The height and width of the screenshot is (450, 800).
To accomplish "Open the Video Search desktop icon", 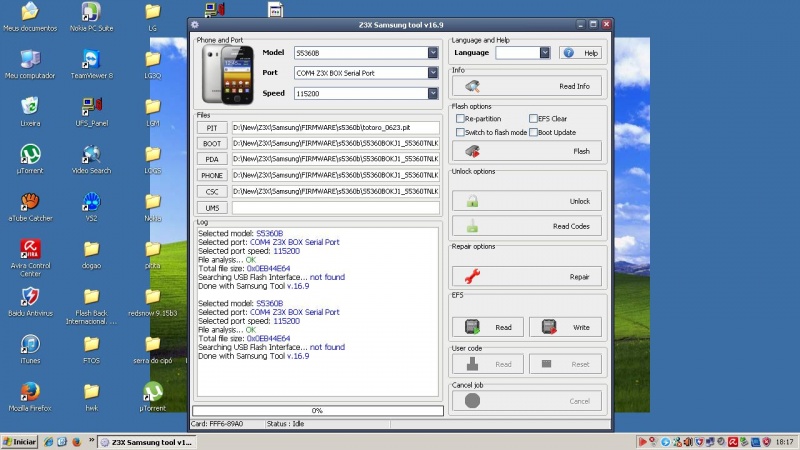I will [x=91, y=159].
